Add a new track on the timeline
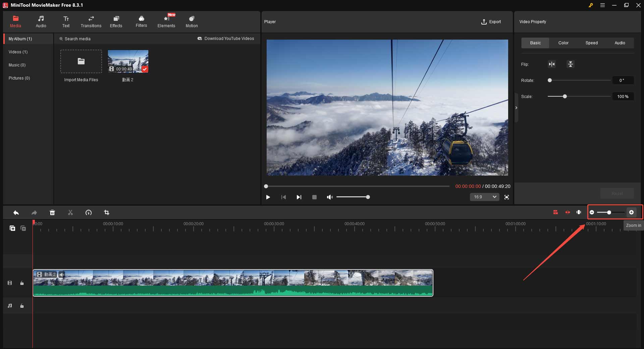Viewport: 644px width, 349px height. [x=12, y=228]
